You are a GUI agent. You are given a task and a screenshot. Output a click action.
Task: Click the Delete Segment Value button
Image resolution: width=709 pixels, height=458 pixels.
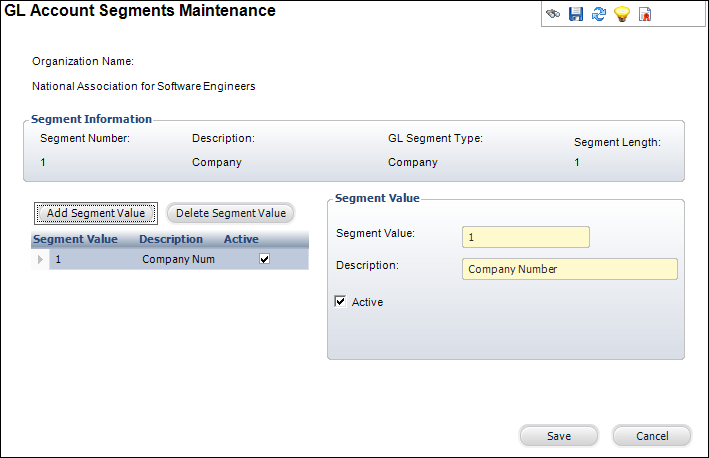point(230,213)
